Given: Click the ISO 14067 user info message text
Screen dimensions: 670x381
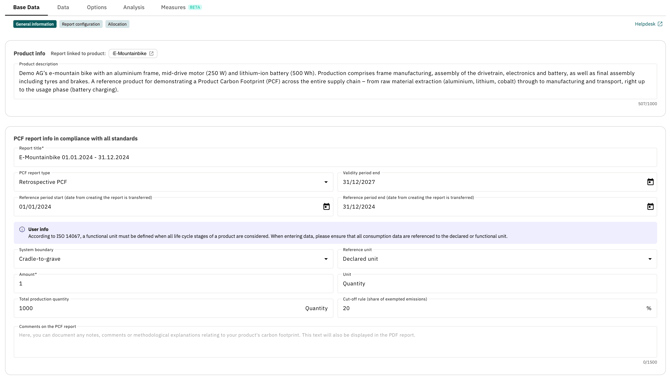Looking at the screenshot, I should 267,236.
